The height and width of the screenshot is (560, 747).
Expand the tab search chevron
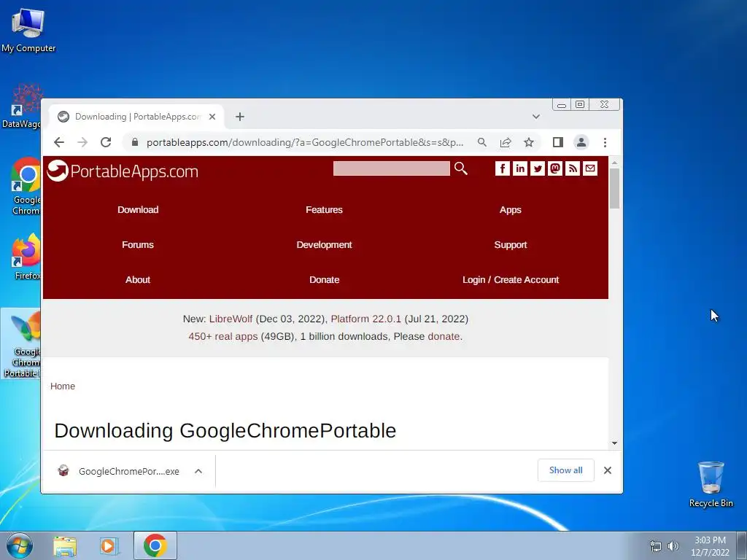(x=536, y=117)
